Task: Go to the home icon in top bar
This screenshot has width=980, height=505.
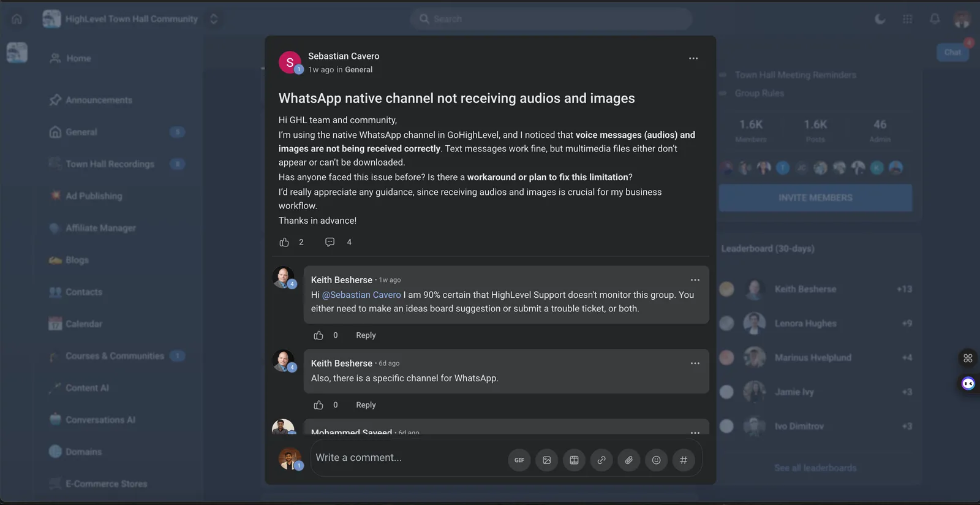Action: click(17, 19)
